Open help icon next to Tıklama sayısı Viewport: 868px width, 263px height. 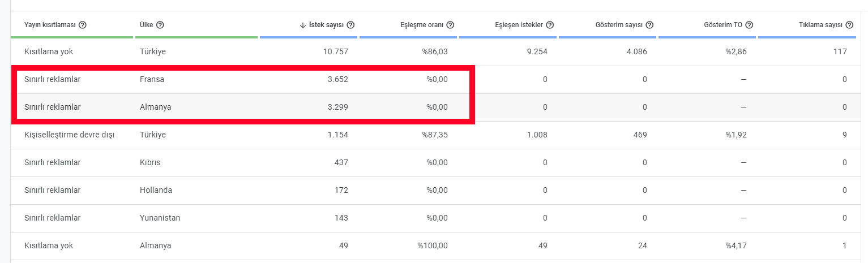[849, 25]
